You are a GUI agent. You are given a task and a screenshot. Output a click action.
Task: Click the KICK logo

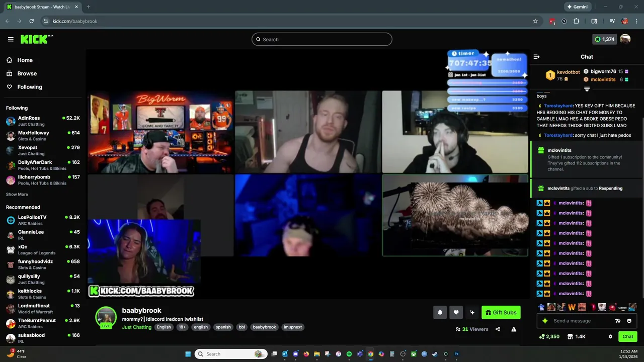pos(36,39)
